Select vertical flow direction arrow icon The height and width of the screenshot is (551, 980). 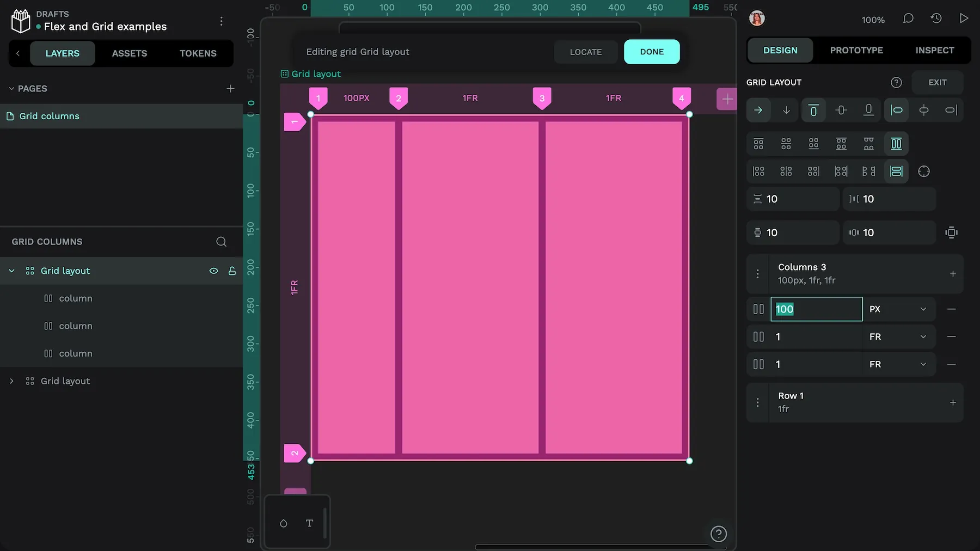[x=786, y=110]
